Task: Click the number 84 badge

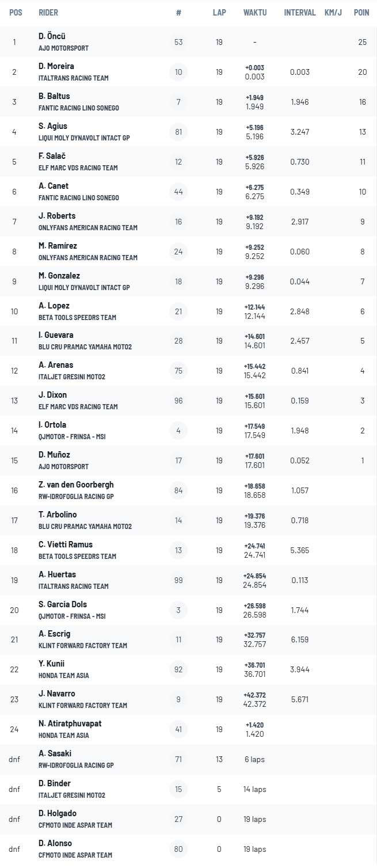Action: (178, 490)
